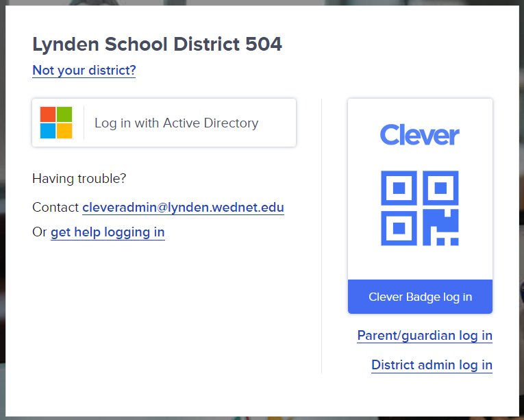Click the red square of Microsoft logo
Image resolution: width=524 pixels, height=420 pixels.
47,114
